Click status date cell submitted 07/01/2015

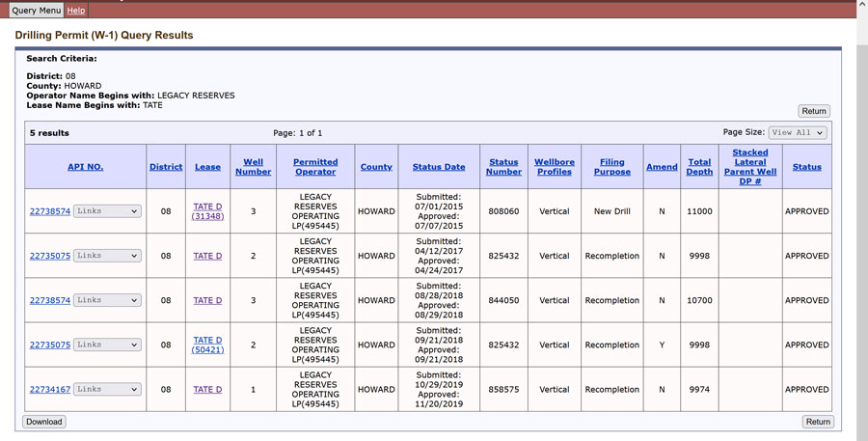439,211
